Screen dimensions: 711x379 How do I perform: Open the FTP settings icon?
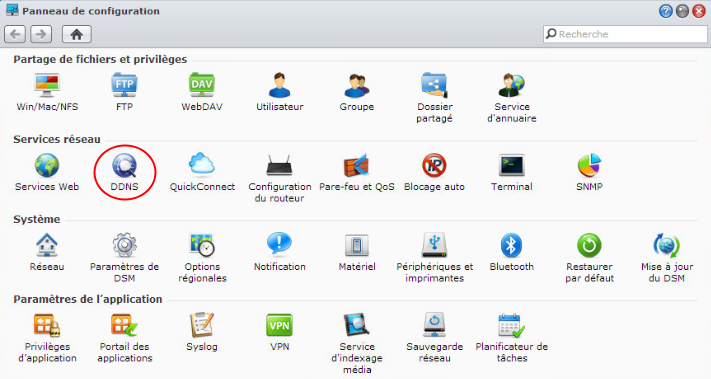tap(124, 85)
